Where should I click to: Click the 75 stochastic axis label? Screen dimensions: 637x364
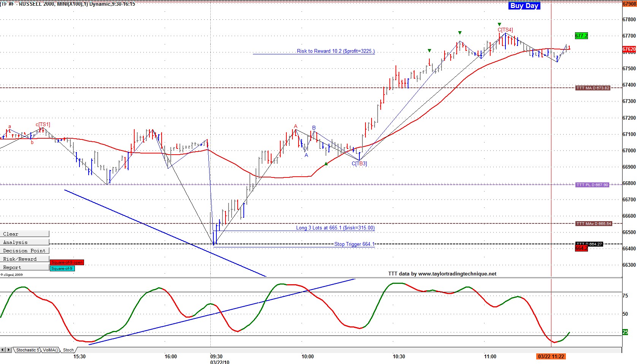[625, 296]
